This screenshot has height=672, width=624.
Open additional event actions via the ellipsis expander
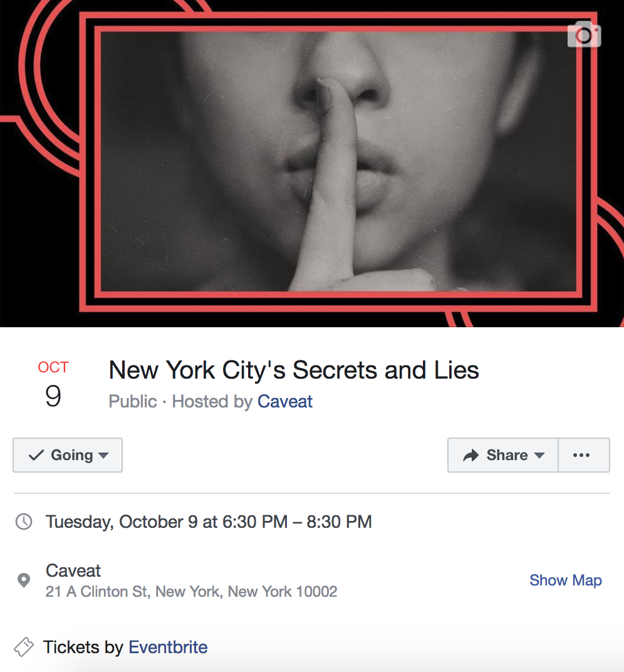(x=583, y=455)
